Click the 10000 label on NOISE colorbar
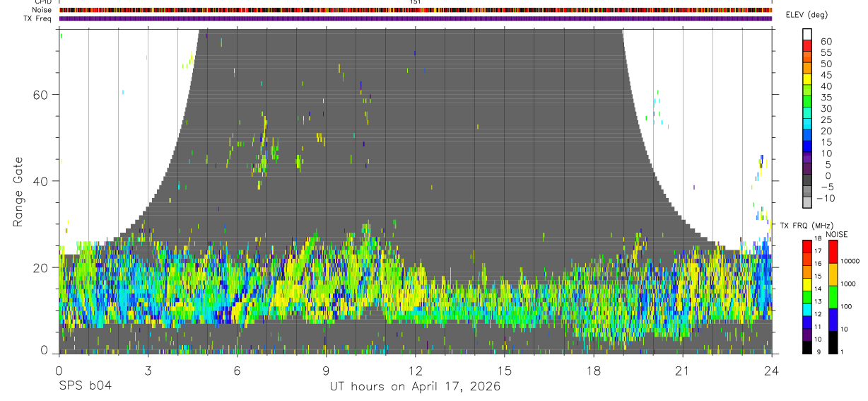This screenshot has width=868, height=401. pyautogui.click(x=850, y=261)
